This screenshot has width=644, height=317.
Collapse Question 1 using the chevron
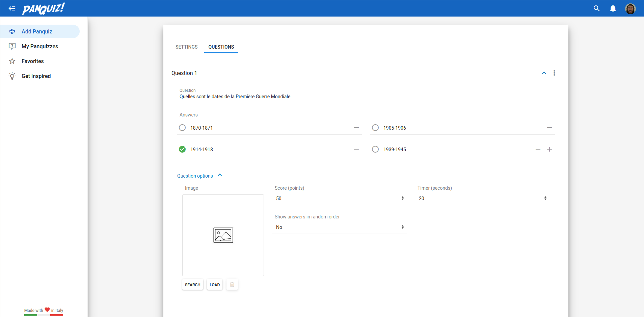[544, 73]
